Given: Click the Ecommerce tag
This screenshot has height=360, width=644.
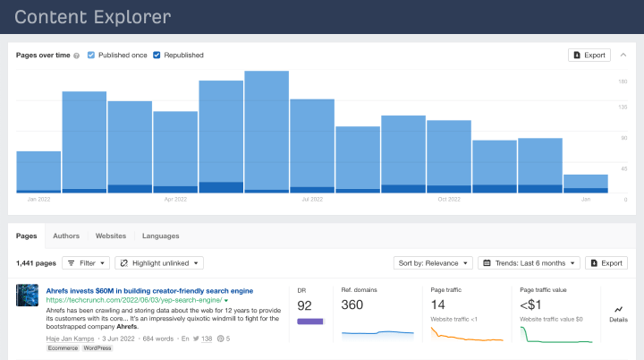Looking at the screenshot, I should pos(63,348).
